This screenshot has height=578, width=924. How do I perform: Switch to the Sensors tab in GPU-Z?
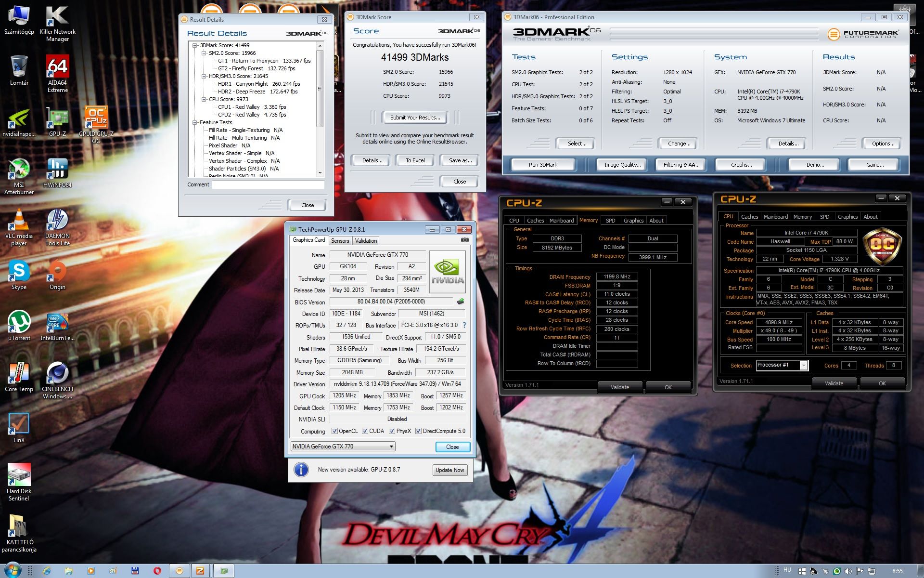[x=340, y=241]
